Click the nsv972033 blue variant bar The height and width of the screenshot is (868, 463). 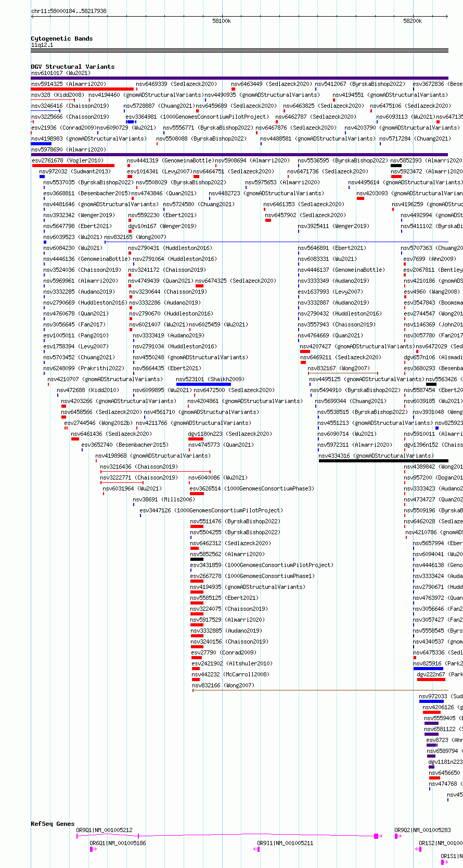(431, 701)
